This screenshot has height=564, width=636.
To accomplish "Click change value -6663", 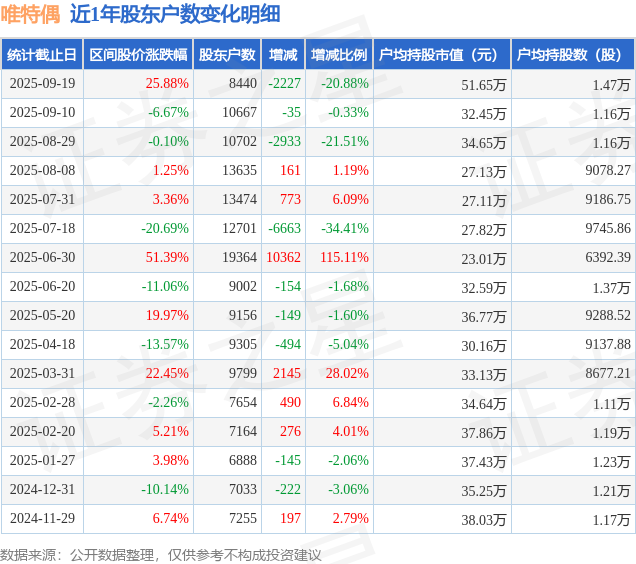I will 285,228.
